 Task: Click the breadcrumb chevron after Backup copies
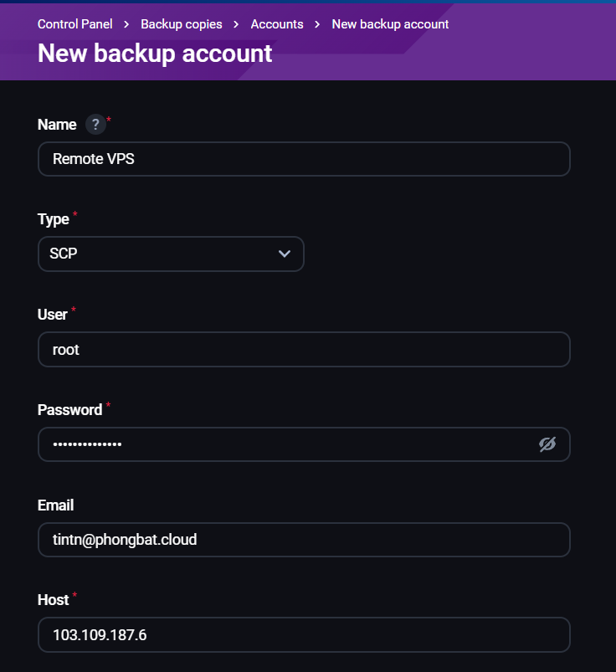point(237,24)
